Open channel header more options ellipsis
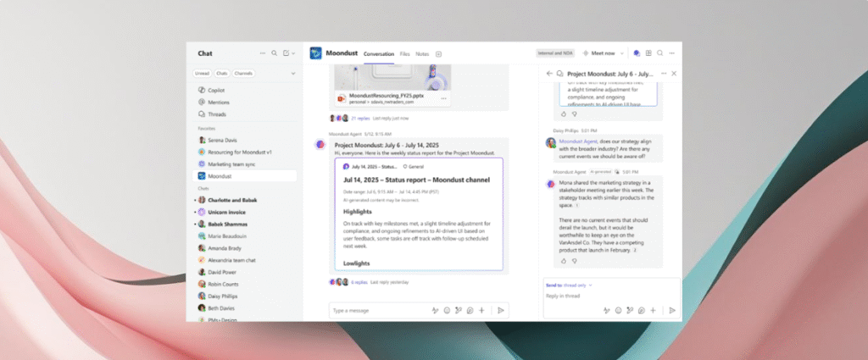 (x=671, y=53)
